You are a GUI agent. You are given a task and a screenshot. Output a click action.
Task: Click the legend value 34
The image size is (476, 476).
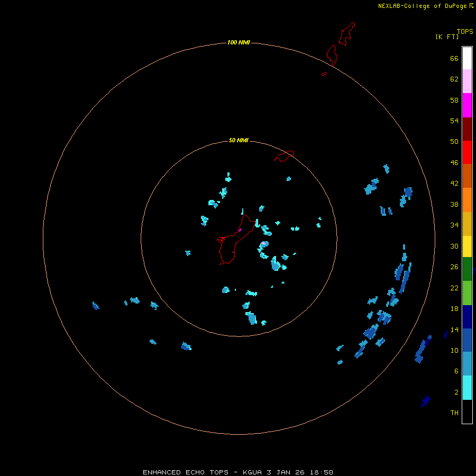point(454,225)
